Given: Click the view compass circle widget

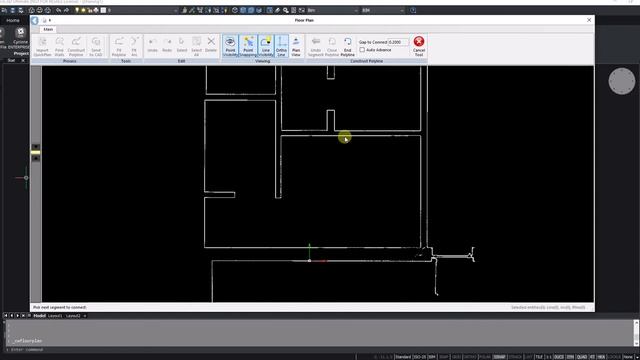Looking at the screenshot, I should click(622, 81).
